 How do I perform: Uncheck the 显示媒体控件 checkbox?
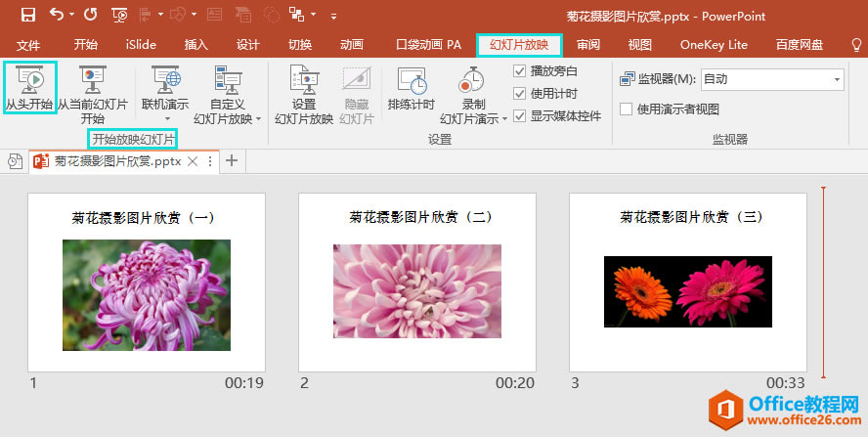(519, 116)
